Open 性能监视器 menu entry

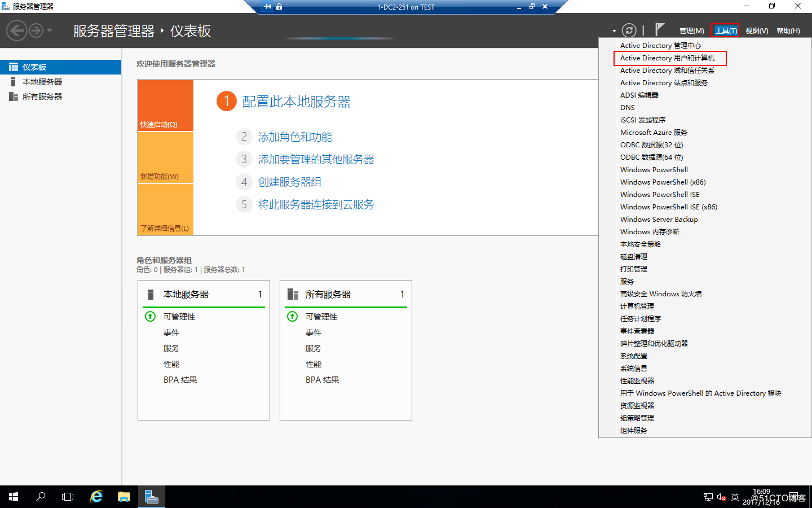click(705, 381)
